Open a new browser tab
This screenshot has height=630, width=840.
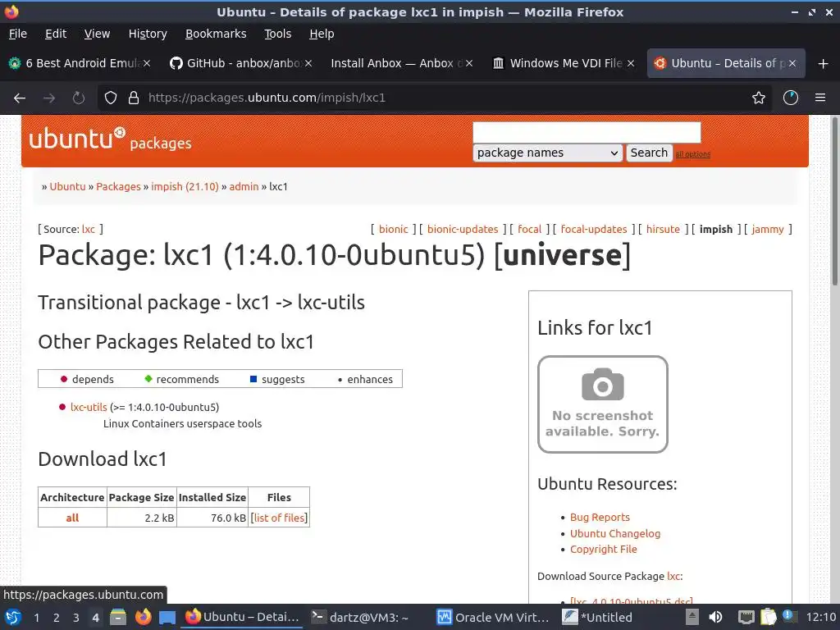[824, 64]
